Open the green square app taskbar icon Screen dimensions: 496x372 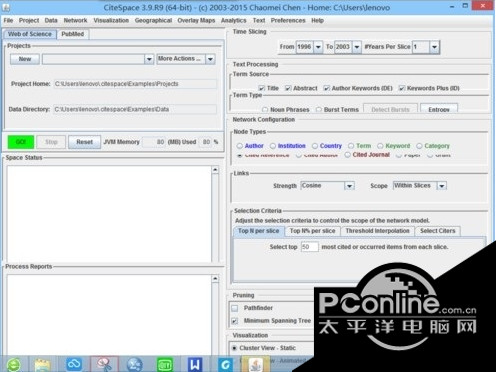click(x=165, y=365)
